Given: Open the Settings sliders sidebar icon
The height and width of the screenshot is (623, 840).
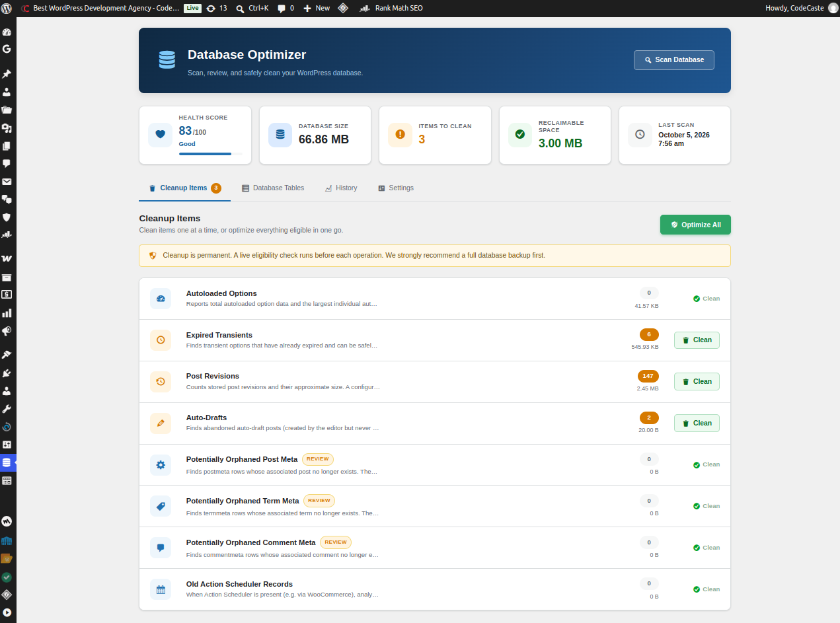Looking at the screenshot, I should (7, 445).
